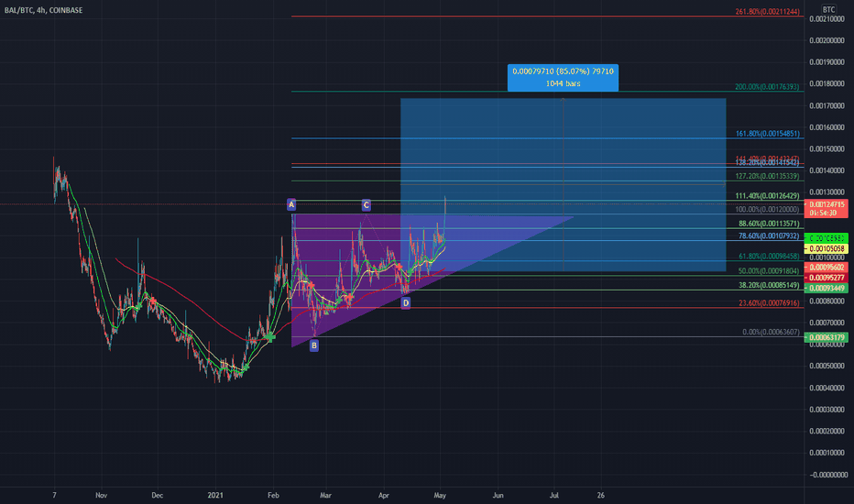This screenshot has width=854, height=504.
Task: Select the pattern point label C
Action: click(366, 205)
